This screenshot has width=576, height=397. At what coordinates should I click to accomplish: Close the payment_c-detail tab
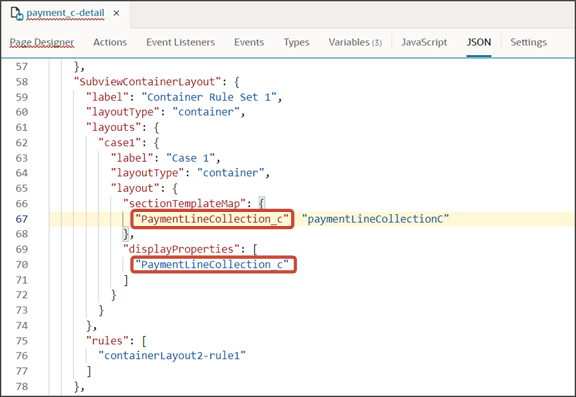116,13
